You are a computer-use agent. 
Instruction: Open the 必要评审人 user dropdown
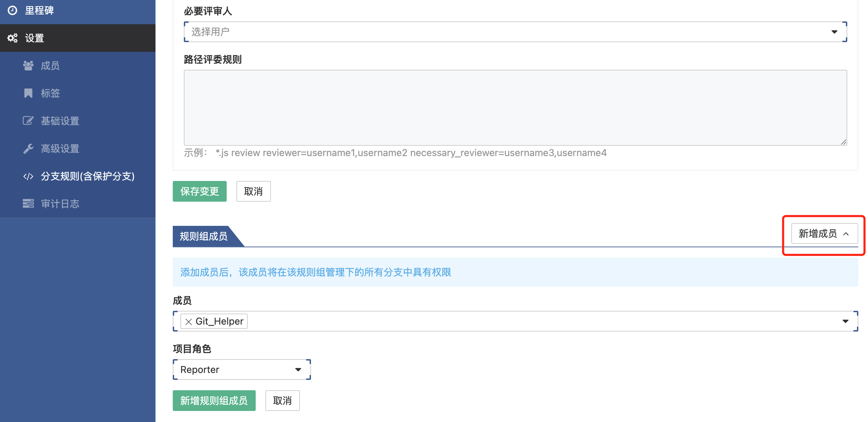[x=515, y=32]
